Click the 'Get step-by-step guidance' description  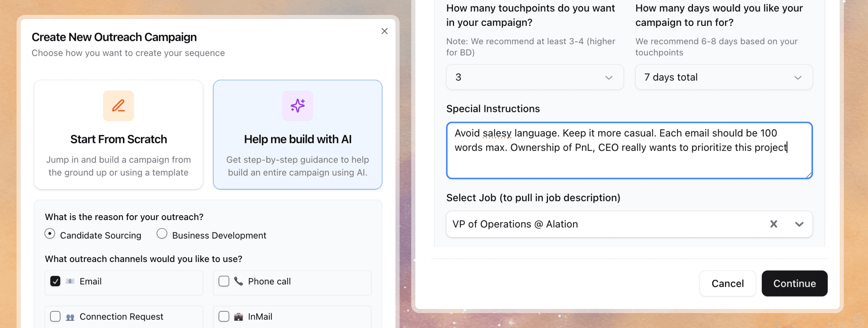coord(298,166)
